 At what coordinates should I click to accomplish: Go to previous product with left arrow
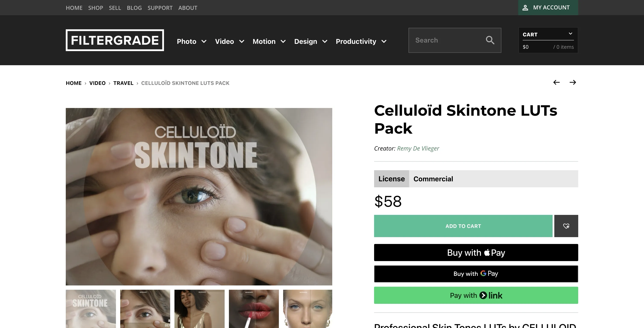tap(556, 82)
